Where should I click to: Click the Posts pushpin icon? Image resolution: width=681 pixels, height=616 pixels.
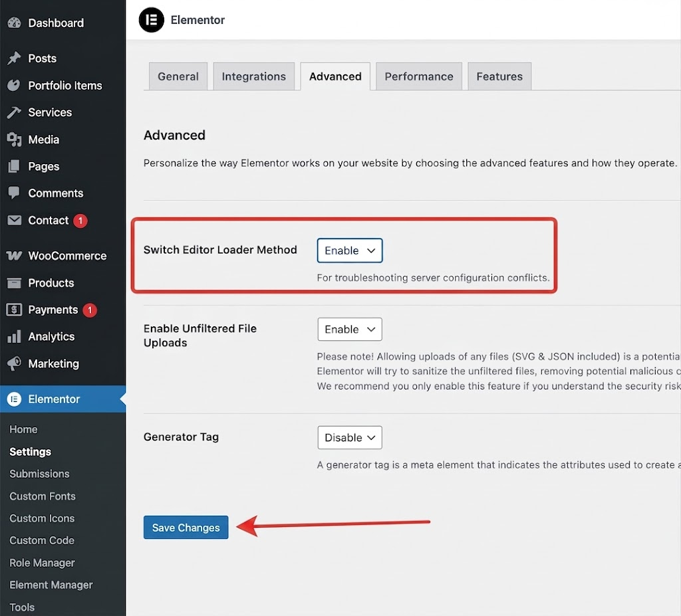pyautogui.click(x=14, y=58)
